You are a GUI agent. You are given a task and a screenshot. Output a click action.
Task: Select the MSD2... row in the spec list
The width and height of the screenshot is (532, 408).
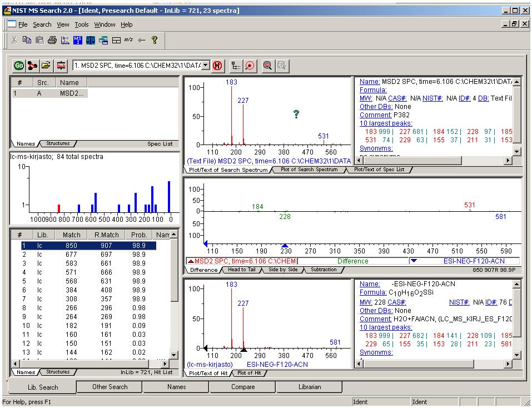[x=49, y=93]
